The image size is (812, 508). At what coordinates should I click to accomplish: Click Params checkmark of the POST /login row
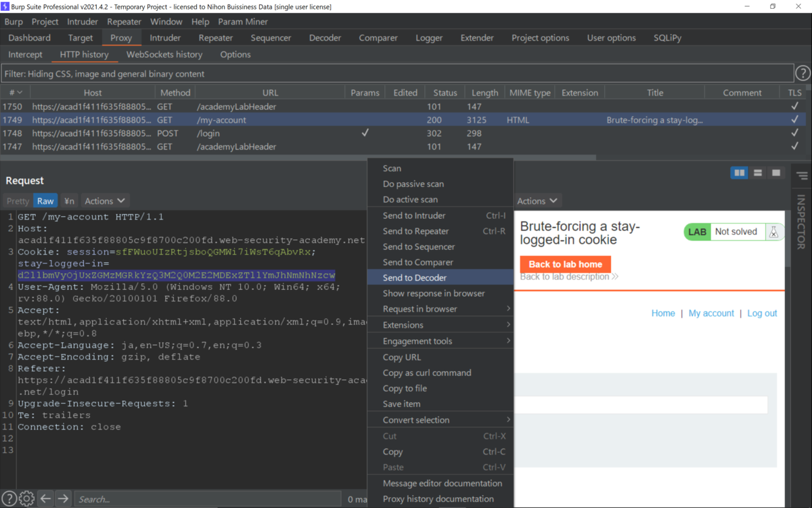point(365,133)
